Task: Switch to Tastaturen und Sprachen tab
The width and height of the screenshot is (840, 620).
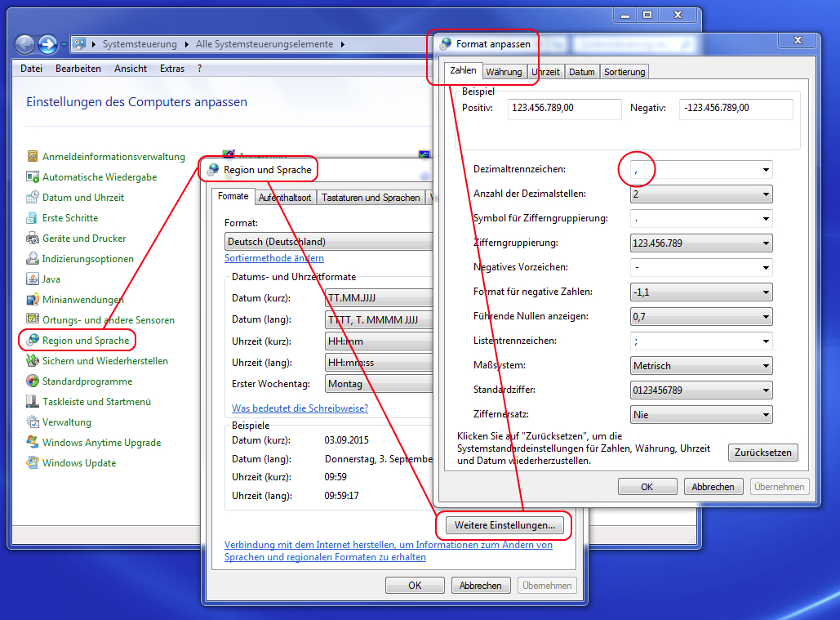Action: (x=371, y=198)
